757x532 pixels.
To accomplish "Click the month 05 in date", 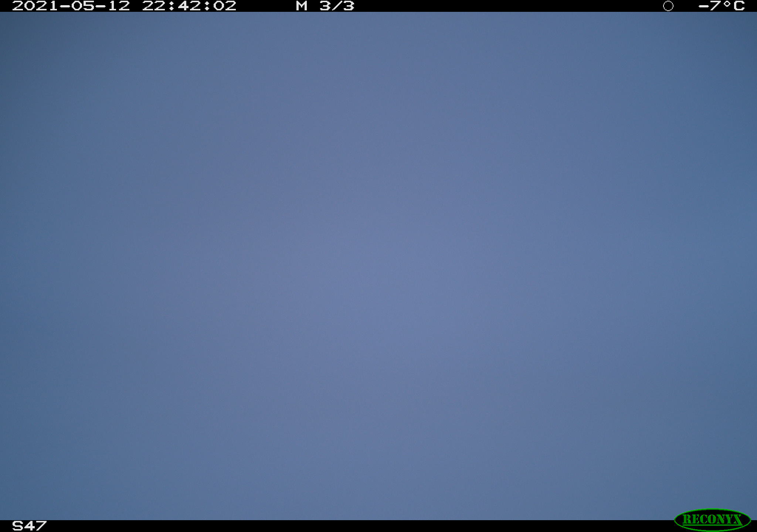I will [x=83, y=6].
